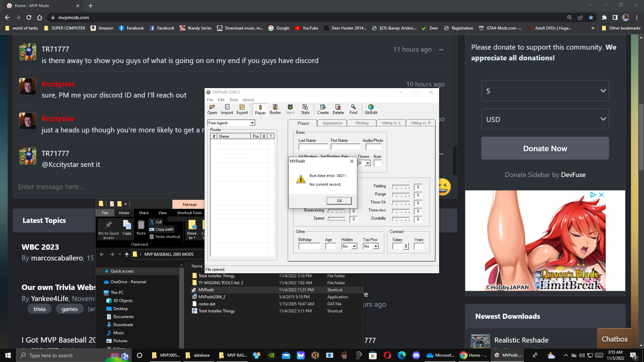Open the donation amount 5 dropdown
The width and height of the screenshot is (644, 362).
(545, 91)
